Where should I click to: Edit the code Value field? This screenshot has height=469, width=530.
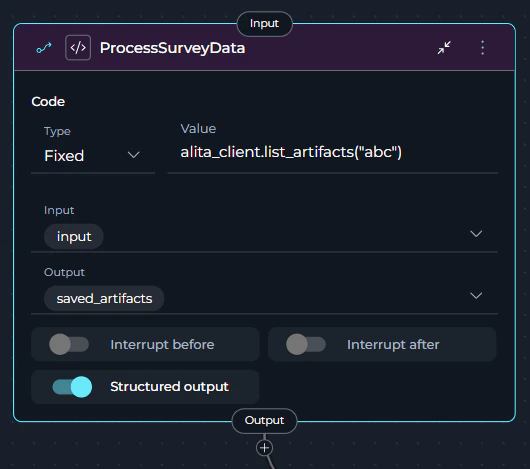click(333, 152)
